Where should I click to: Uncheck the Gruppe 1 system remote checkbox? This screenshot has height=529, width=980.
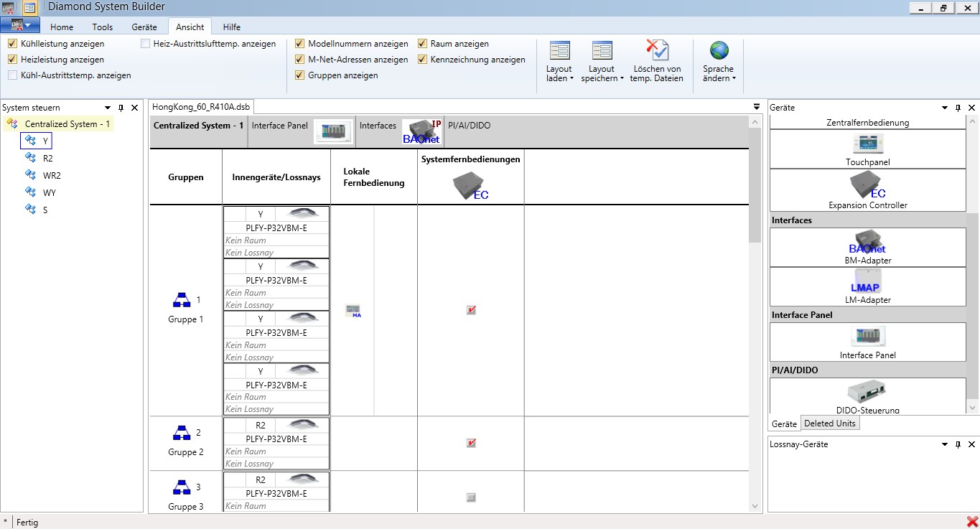(x=471, y=311)
